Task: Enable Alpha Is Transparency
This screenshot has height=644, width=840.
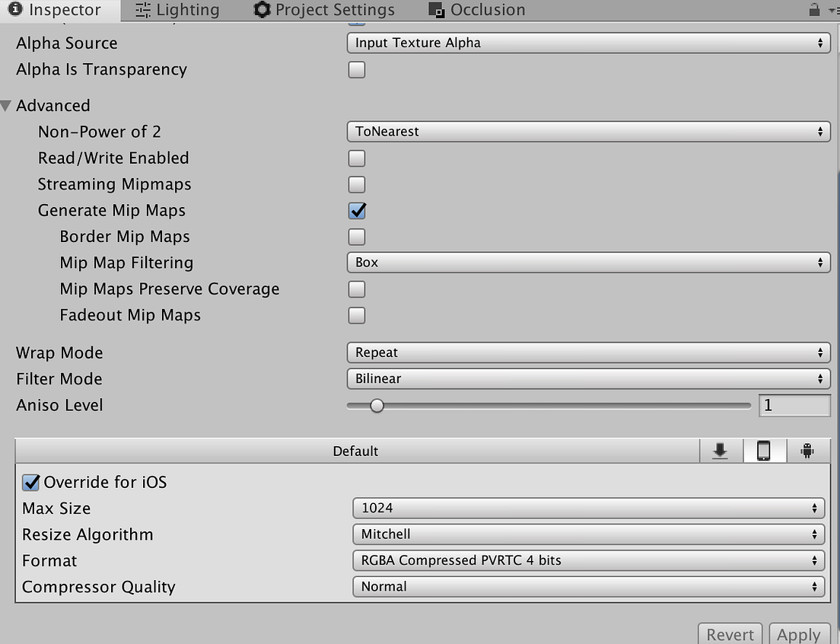Action: coord(356,69)
